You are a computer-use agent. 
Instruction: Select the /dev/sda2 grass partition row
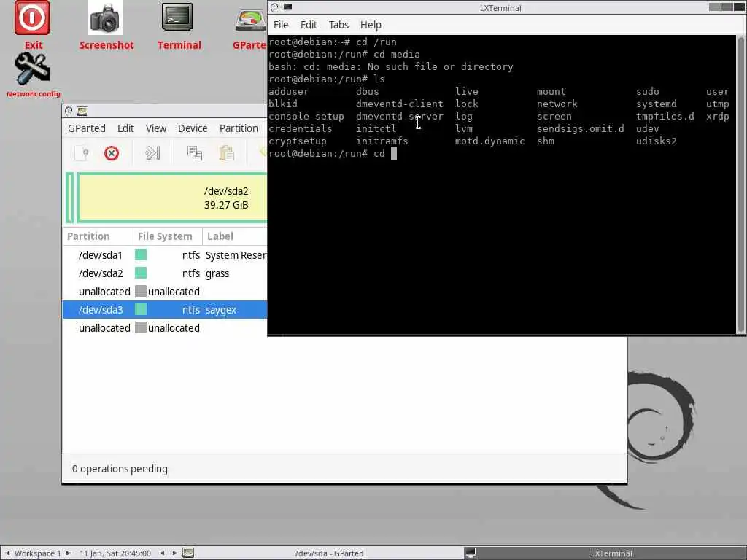(165, 273)
